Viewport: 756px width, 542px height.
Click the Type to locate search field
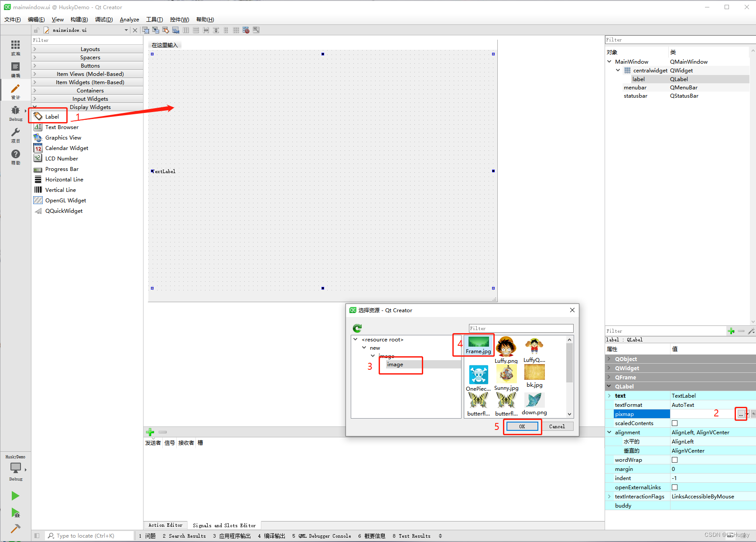click(89, 536)
